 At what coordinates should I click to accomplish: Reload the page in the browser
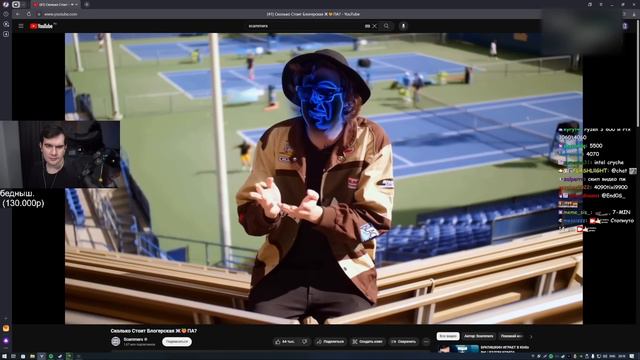(x=29, y=14)
